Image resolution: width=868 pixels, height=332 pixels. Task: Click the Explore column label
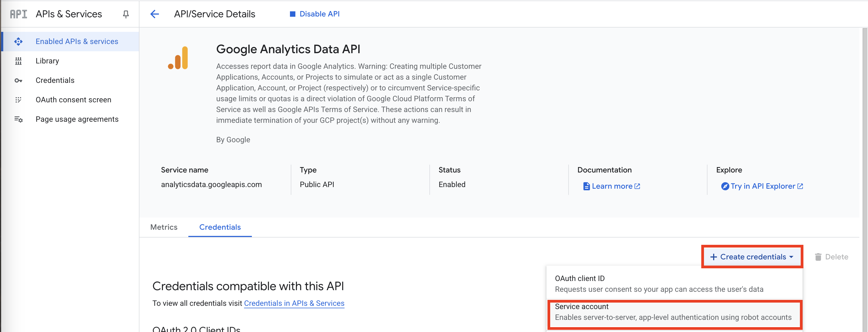coord(729,170)
